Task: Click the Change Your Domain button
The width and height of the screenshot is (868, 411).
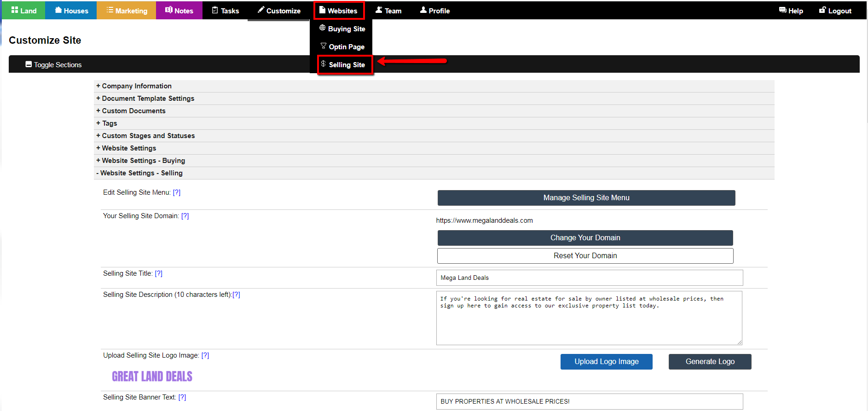Action: point(585,238)
